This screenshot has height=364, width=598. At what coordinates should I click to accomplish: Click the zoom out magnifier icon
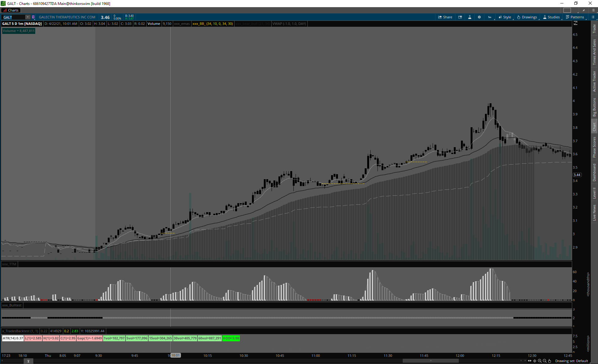point(545,361)
